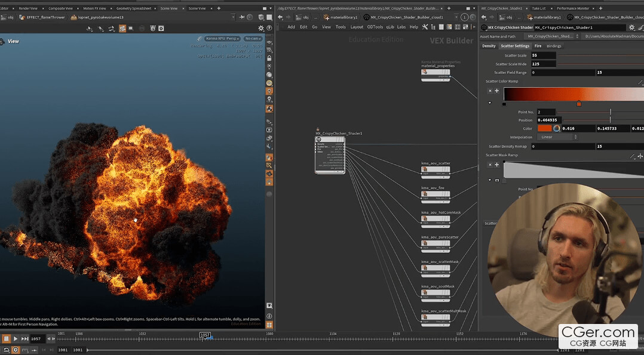Viewport: 644px width, 355px height.
Task: Click the wrench tools icon in network toolbar
Action: coord(425,27)
